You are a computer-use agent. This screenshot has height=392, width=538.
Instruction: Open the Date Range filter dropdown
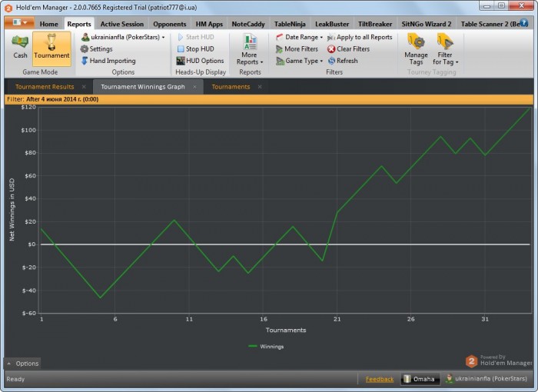(x=300, y=37)
